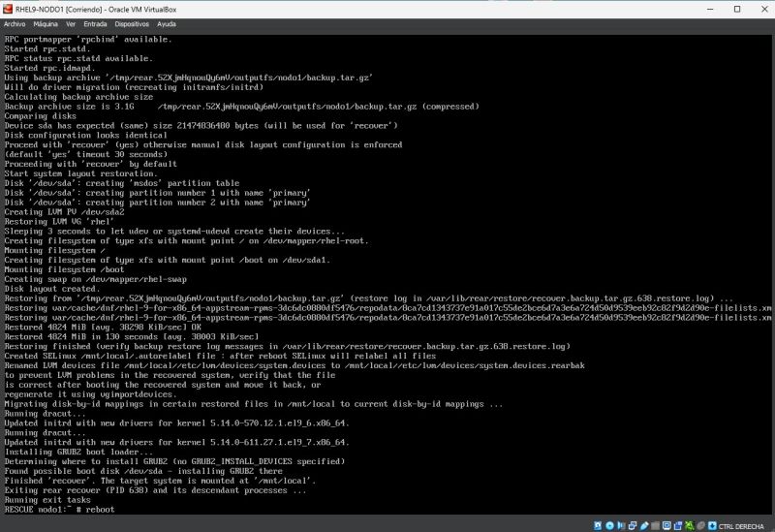Click the VirtualBox app icon in title bar
775x532 pixels.
click(8, 9)
